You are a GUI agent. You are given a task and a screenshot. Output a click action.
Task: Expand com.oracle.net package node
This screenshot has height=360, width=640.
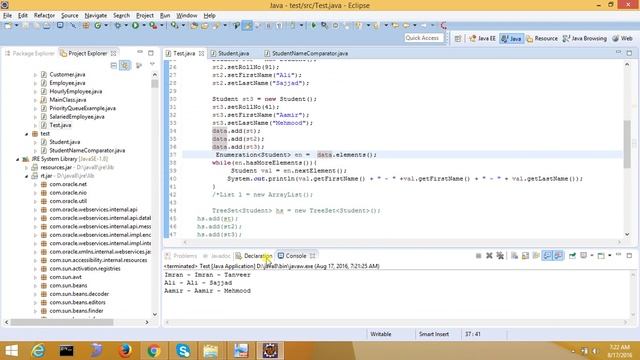pyautogui.click(x=35, y=184)
